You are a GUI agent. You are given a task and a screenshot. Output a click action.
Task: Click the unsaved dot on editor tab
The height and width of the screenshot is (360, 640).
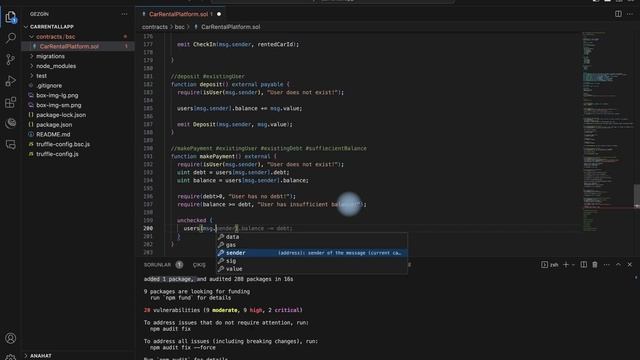219,14
